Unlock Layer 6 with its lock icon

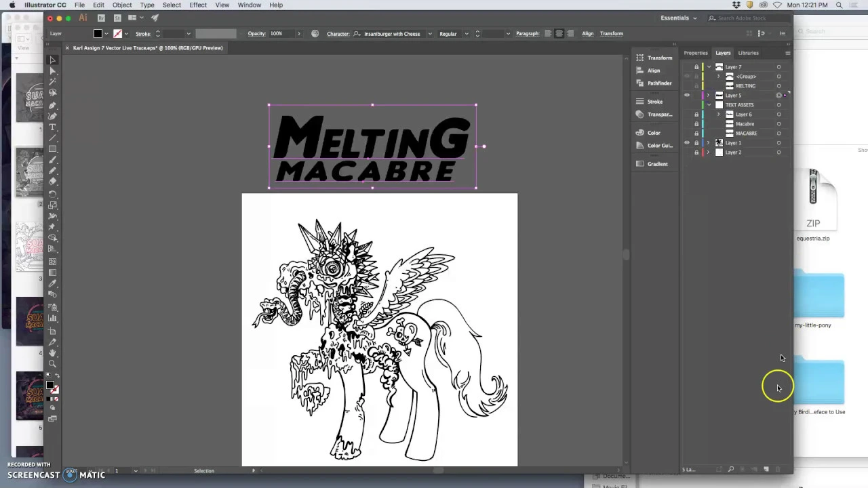[696, 115]
